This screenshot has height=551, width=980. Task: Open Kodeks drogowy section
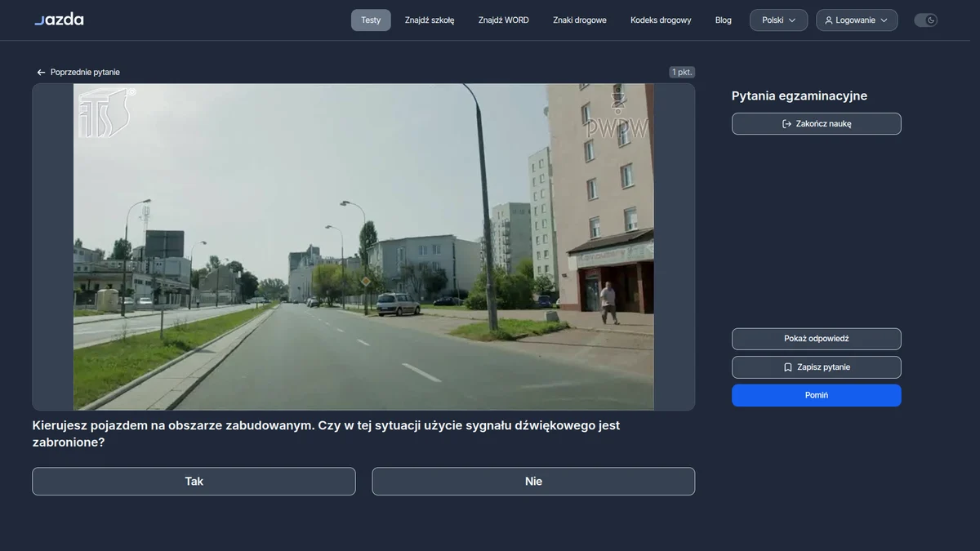661,20
